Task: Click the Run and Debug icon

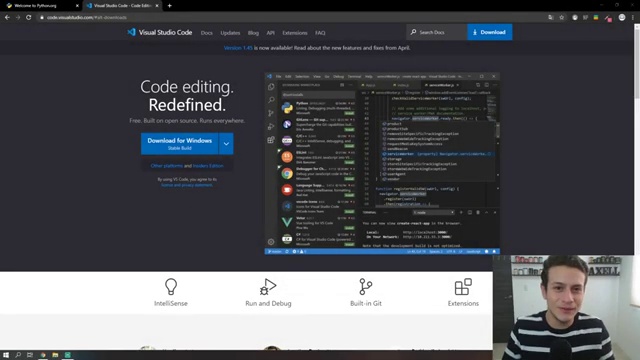Action: (x=268, y=287)
